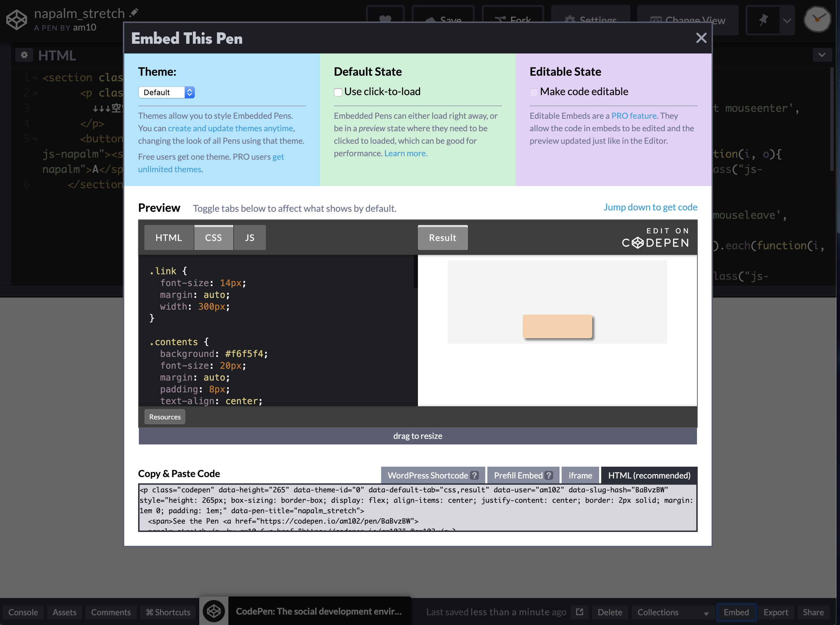
Task: Expand dropdown arrow next to pin
Action: point(787,20)
